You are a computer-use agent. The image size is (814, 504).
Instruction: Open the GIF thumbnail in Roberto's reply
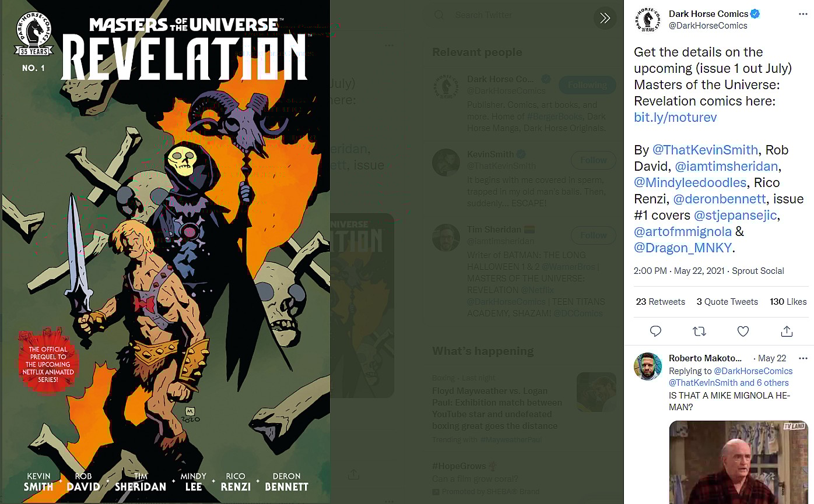point(738,462)
